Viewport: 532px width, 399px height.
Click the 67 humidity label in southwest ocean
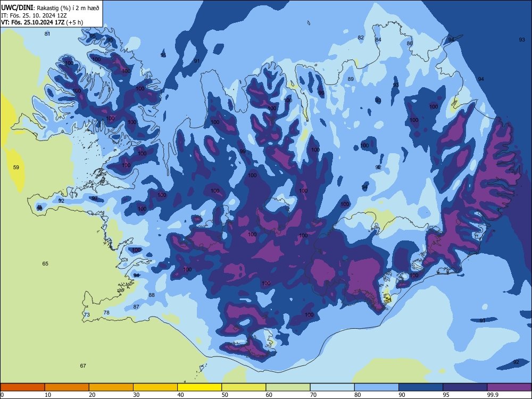point(83,366)
